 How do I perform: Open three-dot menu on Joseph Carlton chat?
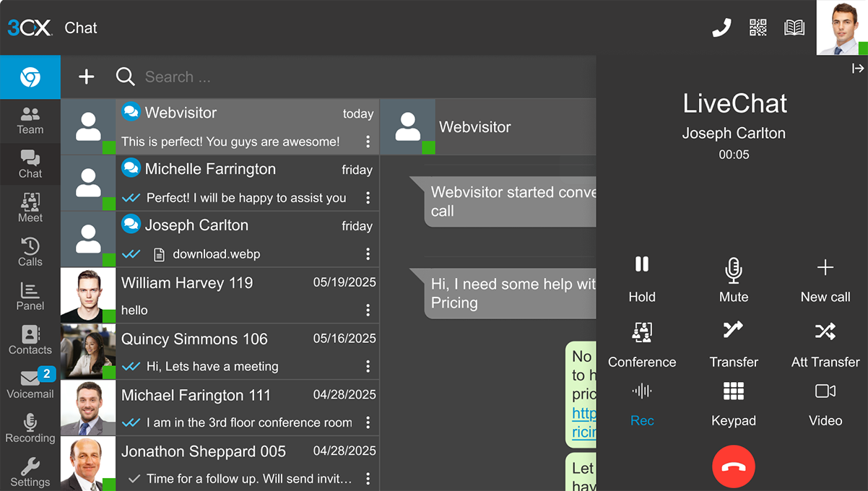point(368,254)
